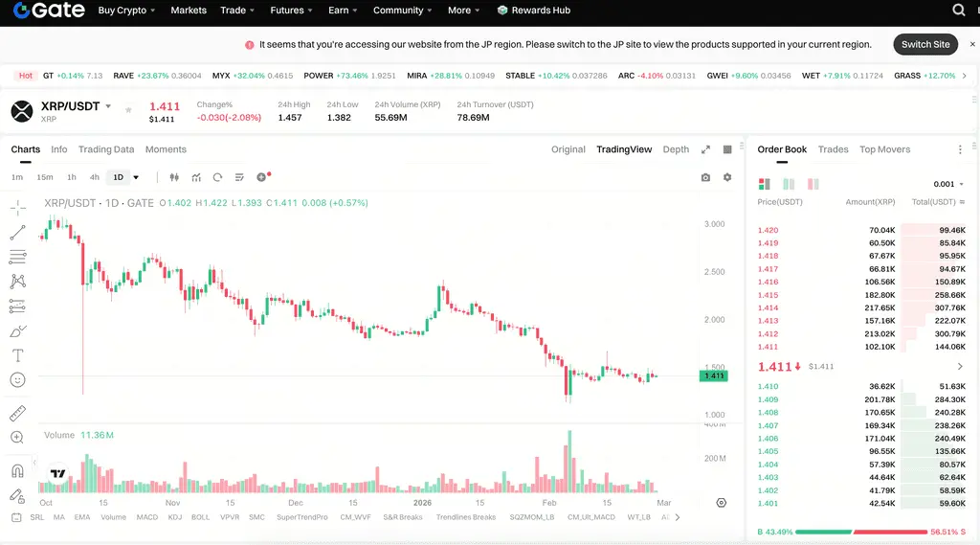The width and height of the screenshot is (980, 545).
Task: Show buy orders only view
Action: point(789,184)
